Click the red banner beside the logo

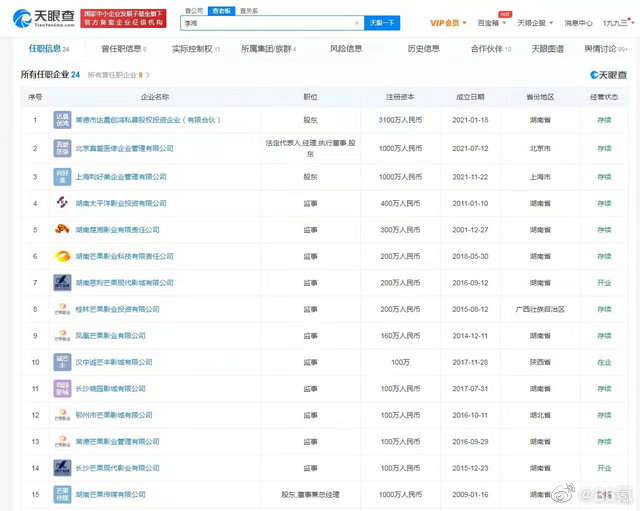click(123, 18)
